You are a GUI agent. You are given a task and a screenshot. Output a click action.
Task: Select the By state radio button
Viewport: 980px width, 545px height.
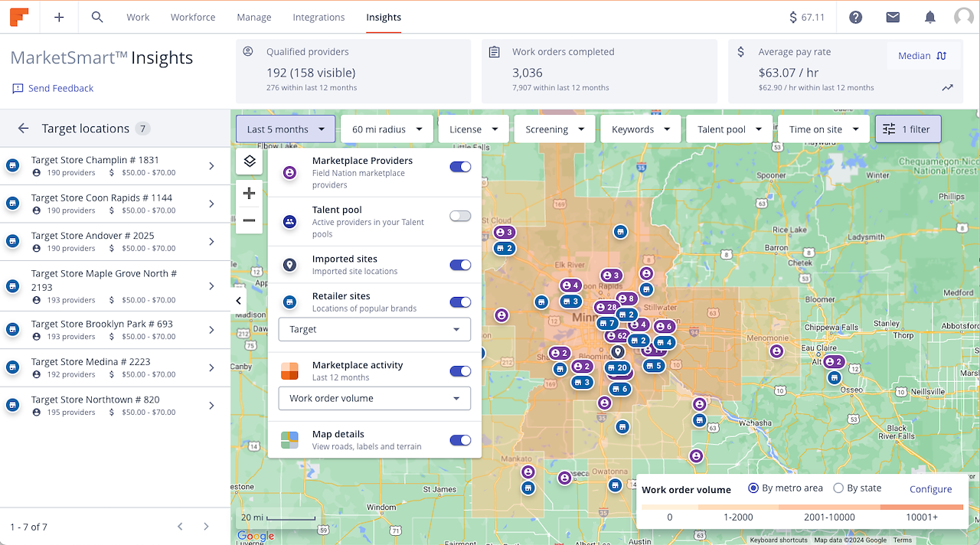(x=838, y=488)
